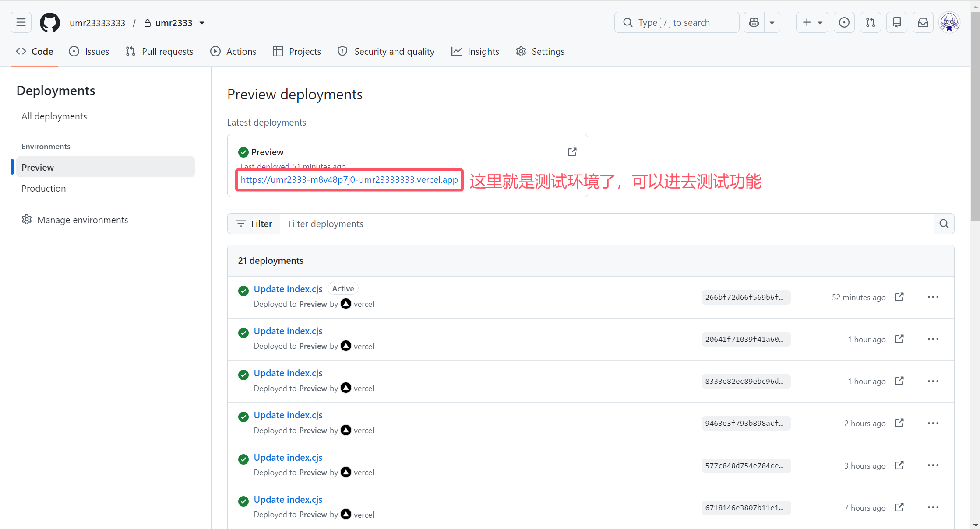980x529 pixels.
Task: Click the search bar in header
Action: click(677, 22)
